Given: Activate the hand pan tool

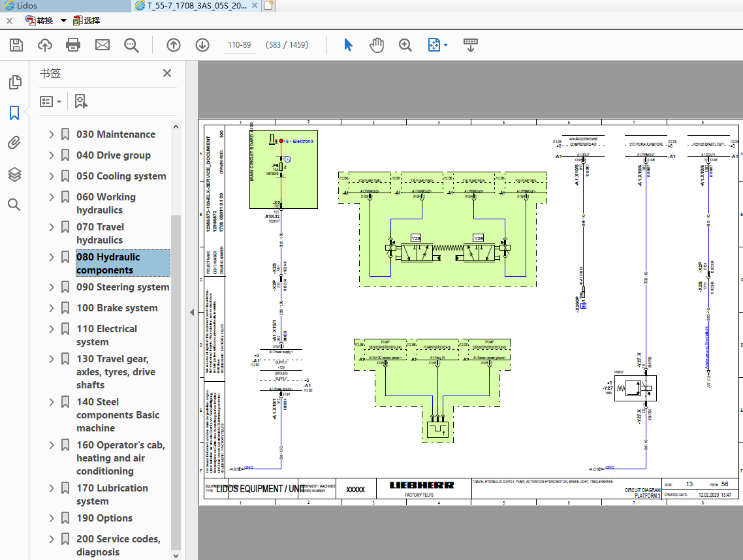Looking at the screenshot, I should coord(377,45).
